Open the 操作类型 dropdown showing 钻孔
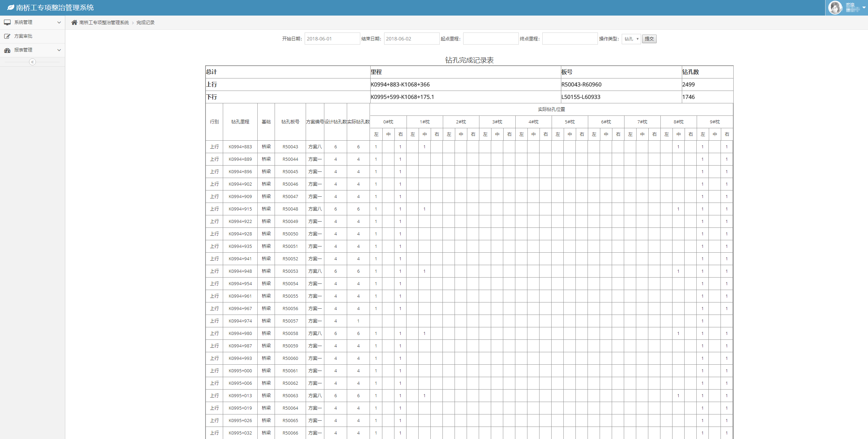This screenshot has width=868, height=439. (631, 39)
